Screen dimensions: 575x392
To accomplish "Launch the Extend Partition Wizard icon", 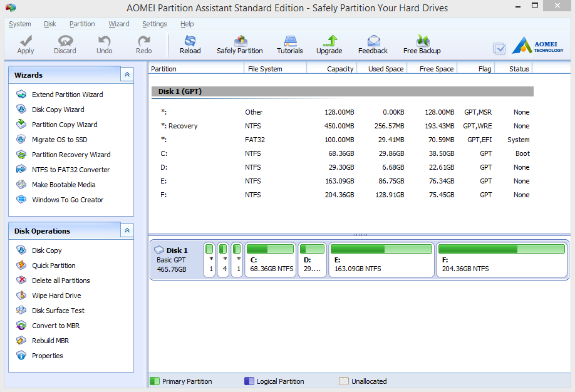I will coord(21,94).
